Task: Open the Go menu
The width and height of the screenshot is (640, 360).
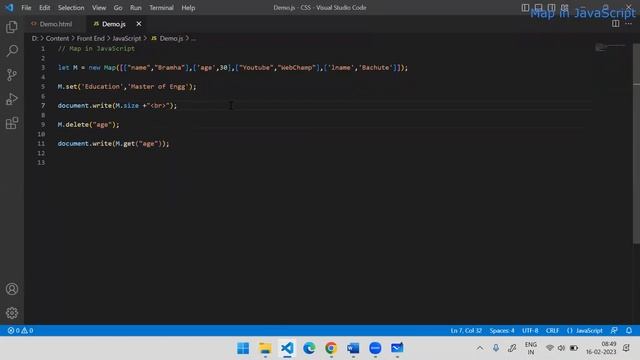Action: pyautogui.click(x=118, y=8)
